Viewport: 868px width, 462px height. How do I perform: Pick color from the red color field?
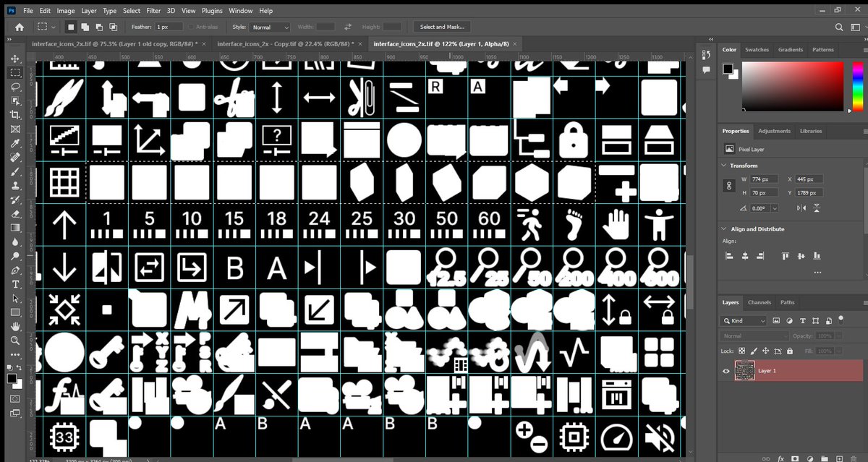tap(793, 87)
